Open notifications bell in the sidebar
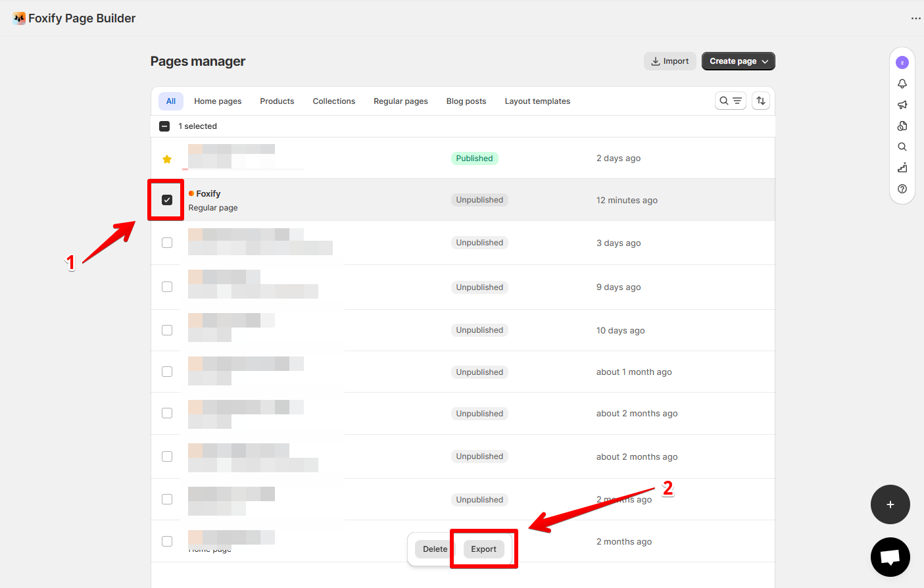The height and width of the screenshot is (588, 924). [902, 84]
